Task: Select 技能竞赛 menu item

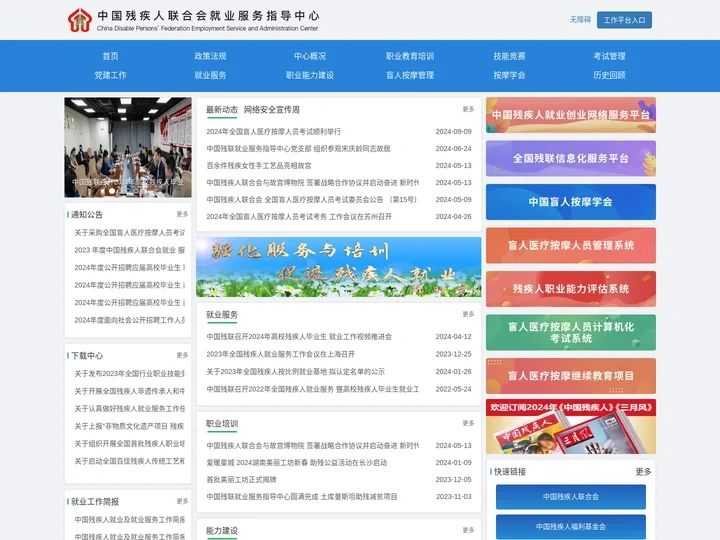Action: pyautogui.click(x=509, y=56)
